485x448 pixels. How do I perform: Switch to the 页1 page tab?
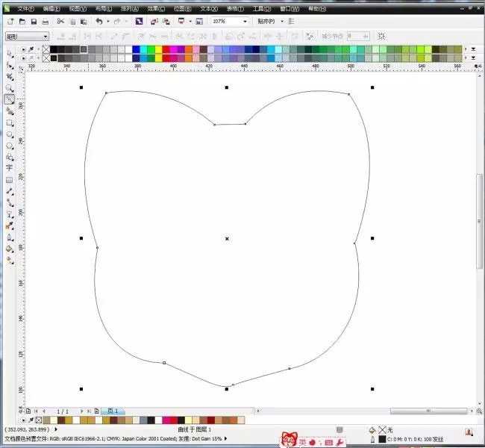[x=113, y=411]
